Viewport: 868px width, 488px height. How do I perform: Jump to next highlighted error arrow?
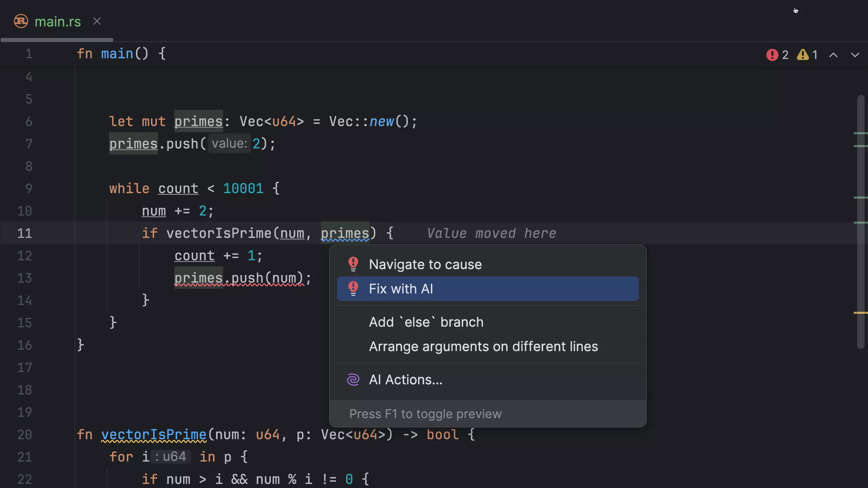click(x=855, y=55)
